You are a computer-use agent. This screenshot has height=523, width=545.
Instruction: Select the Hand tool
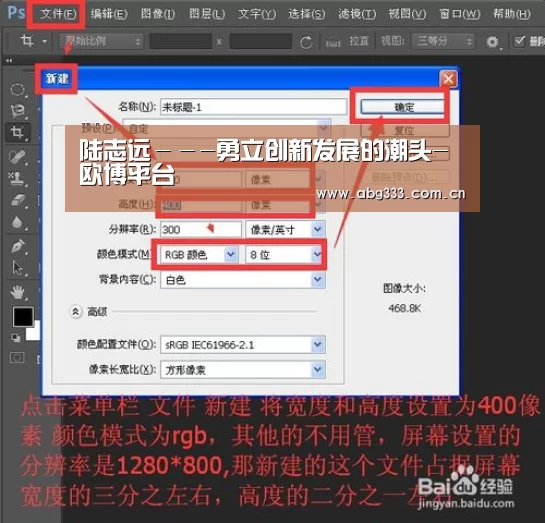pos(17,293)
